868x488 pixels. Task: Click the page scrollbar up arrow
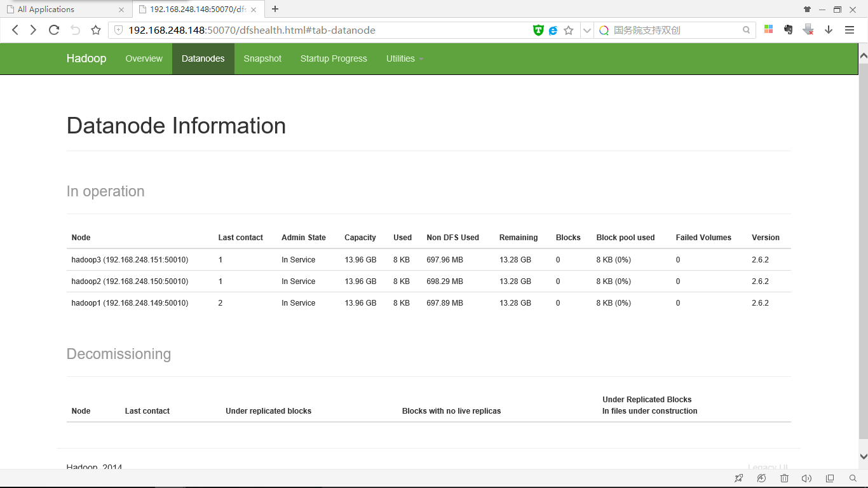[863, 57]
